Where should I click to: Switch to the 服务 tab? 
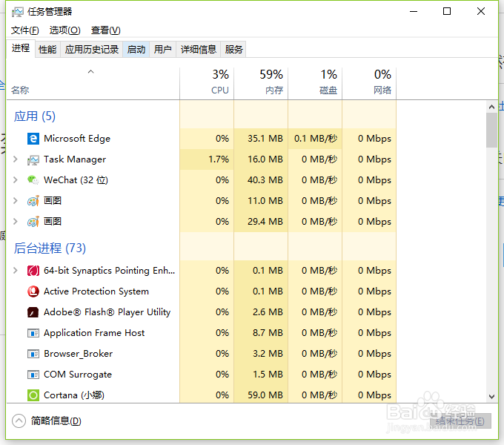pyautogui.click(x=233, y=50)
